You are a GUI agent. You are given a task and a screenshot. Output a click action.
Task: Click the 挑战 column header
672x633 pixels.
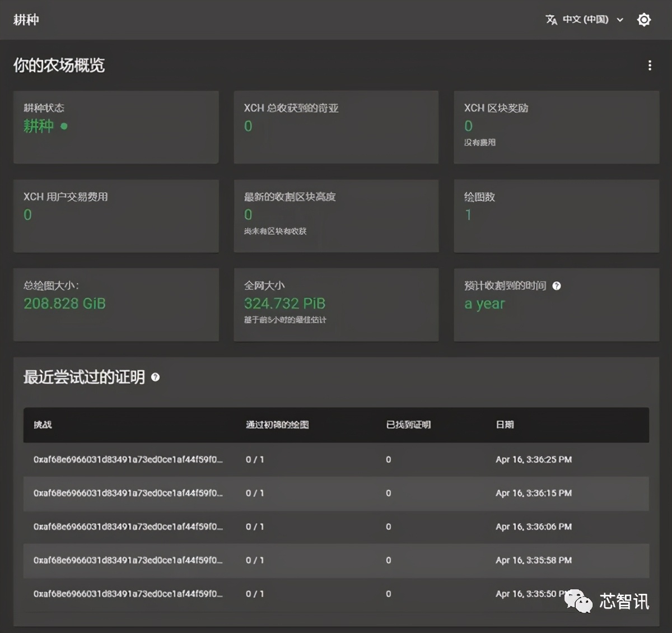[41, 425]
